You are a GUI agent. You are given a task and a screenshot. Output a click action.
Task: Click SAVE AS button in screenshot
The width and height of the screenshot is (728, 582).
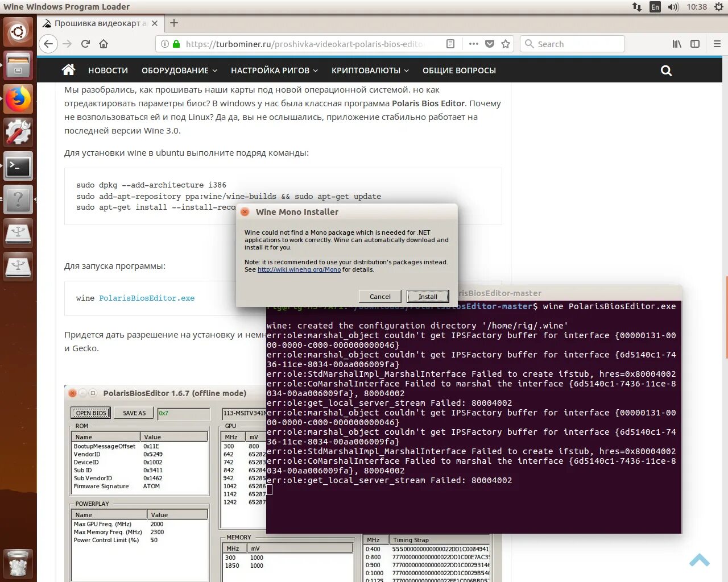(134, 413)
